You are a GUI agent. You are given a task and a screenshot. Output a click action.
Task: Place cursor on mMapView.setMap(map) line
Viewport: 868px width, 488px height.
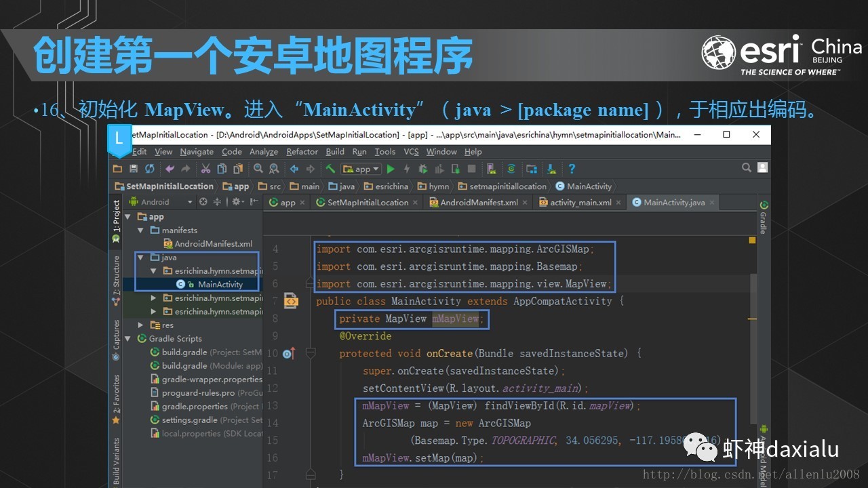coord(424,458)
